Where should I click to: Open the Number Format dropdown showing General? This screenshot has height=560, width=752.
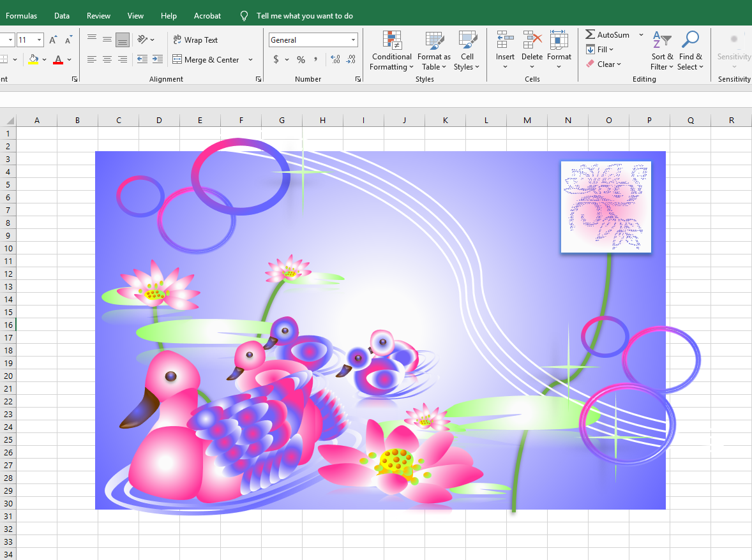(x=313, y=40)
